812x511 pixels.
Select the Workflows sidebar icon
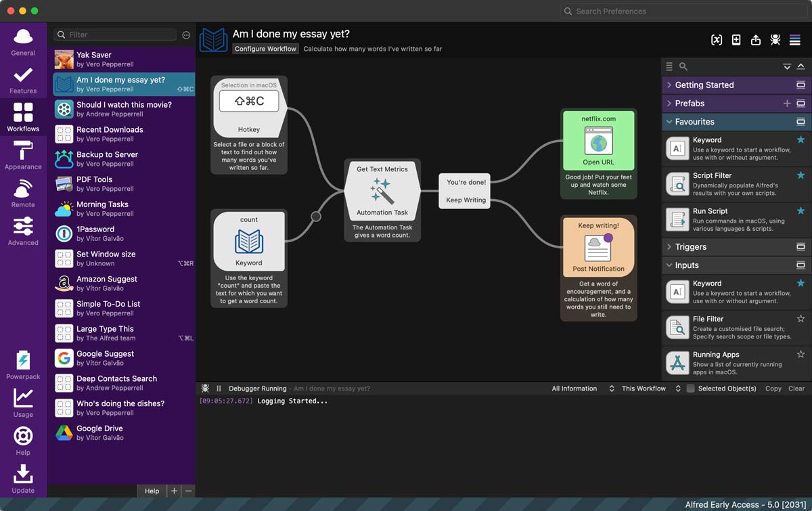pyautogui.click(x=22, y=115)
